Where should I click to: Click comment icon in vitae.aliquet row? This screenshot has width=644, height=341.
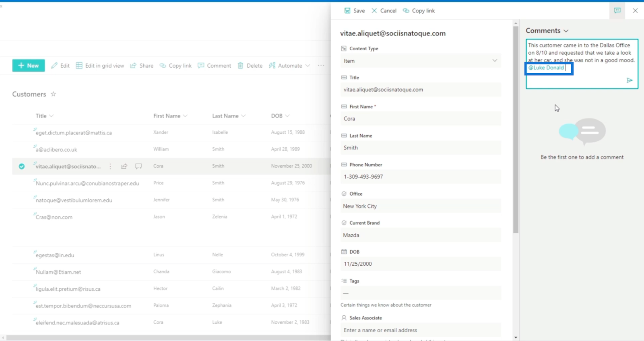(138, 166)
